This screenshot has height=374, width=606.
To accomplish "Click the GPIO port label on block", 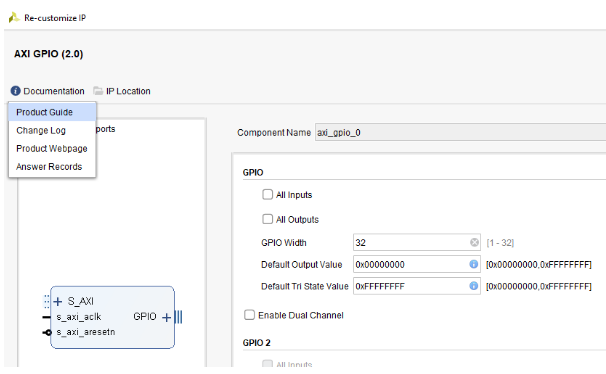I will pyautogui.click(x=145, y=316).
